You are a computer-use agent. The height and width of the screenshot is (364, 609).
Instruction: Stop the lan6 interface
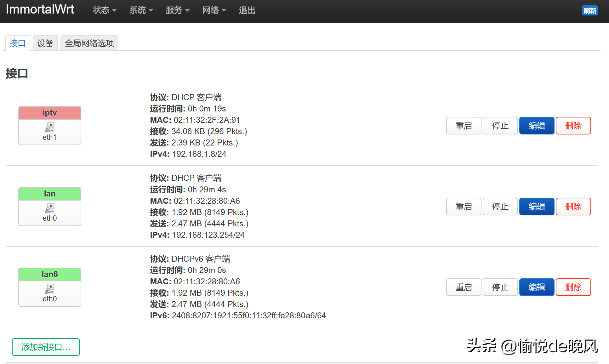500,287
